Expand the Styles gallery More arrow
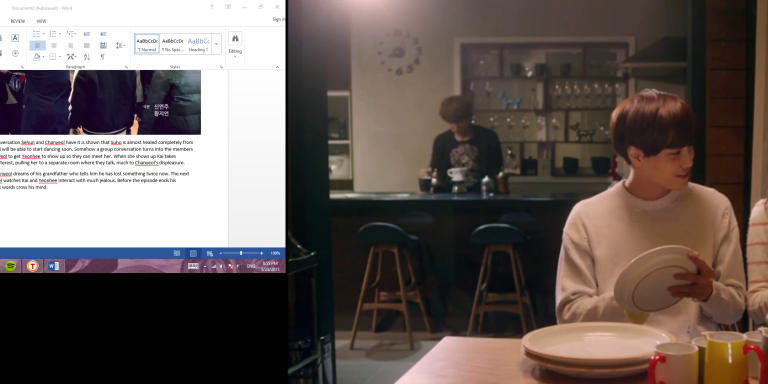768x384 pixels. [216, 44]
